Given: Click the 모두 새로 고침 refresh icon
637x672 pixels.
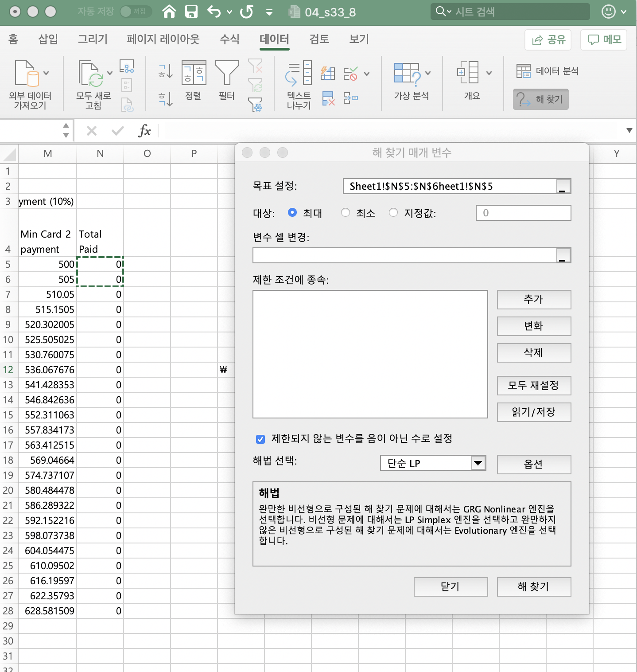Looking at the screenshot, I should [x=91, y=73].
